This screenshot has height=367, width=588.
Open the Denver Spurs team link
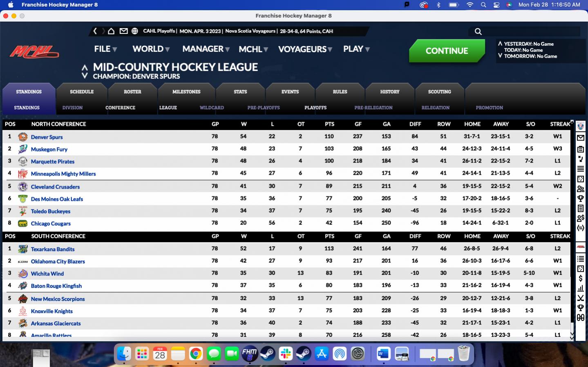(x=47, y=137)
